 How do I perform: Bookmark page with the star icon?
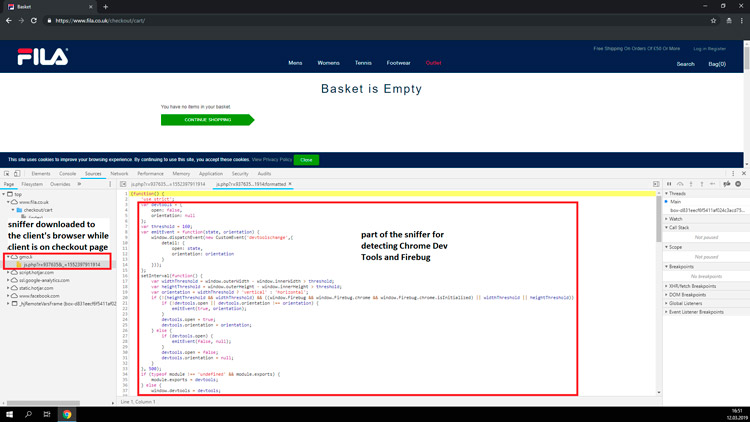(x=713, y=20)
